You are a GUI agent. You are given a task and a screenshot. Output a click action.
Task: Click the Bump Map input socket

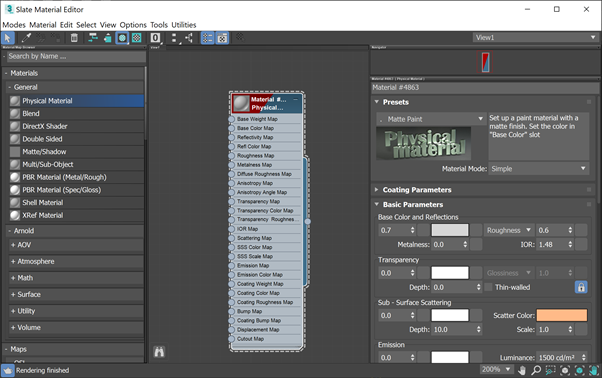coord(231,311)
